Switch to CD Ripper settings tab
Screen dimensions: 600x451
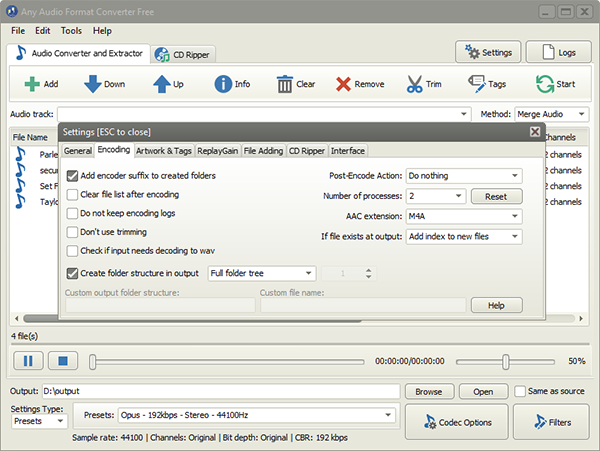click(307, 151)
